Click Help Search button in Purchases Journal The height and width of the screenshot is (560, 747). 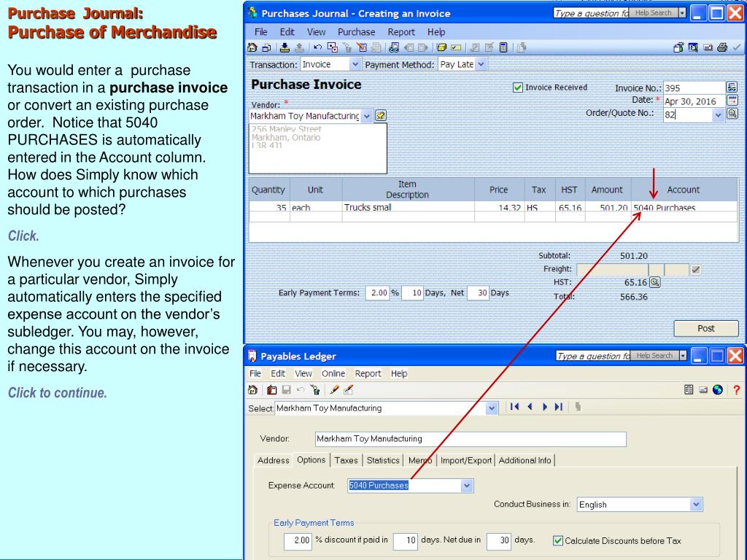(653, 13)
